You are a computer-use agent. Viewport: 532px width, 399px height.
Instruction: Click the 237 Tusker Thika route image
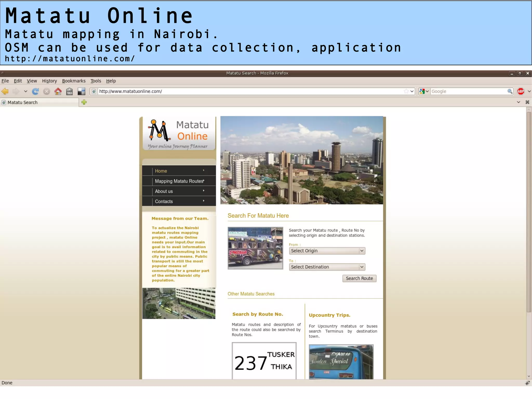pyautogui.click(x=264, y=361)
